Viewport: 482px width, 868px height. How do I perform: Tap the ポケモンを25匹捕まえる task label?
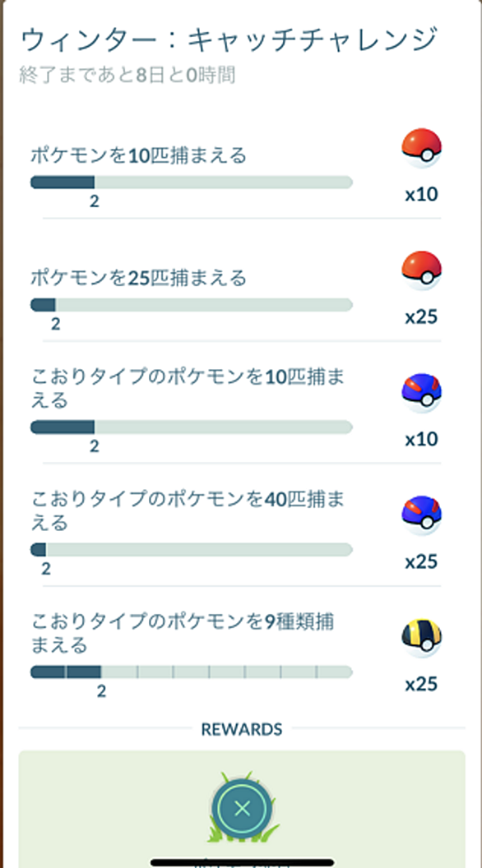[x=138, y=278]
